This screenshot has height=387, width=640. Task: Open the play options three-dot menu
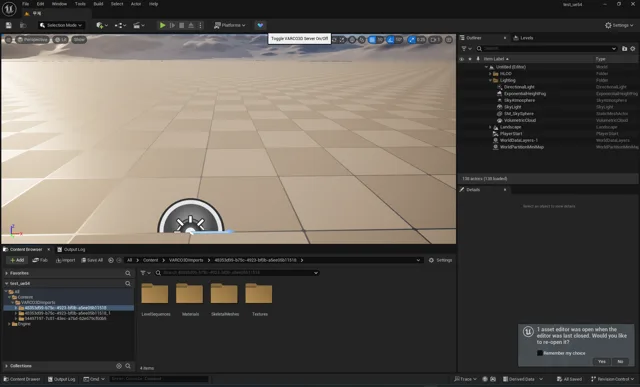tap(200, 25)
